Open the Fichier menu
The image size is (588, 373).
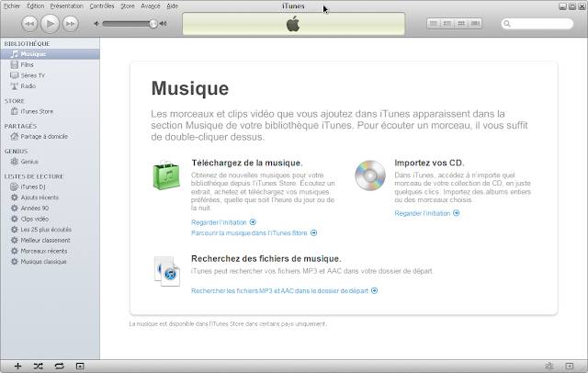12,6
